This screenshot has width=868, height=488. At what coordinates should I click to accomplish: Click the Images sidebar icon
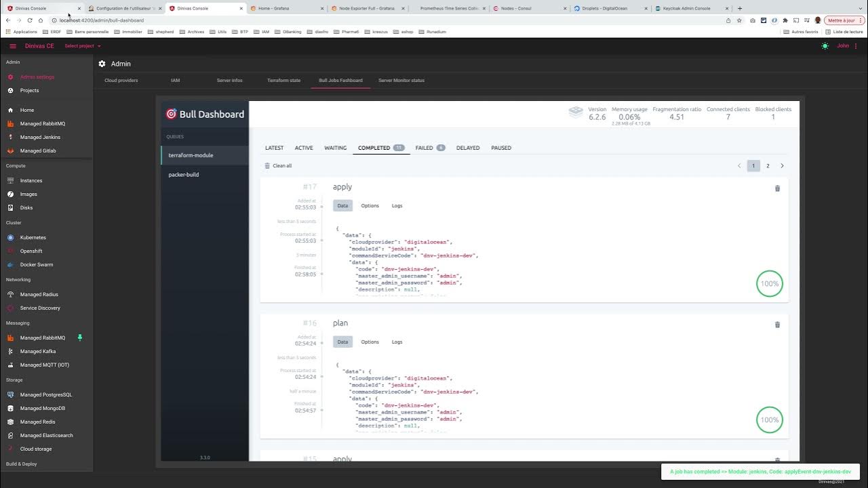[x=11, y=194]
